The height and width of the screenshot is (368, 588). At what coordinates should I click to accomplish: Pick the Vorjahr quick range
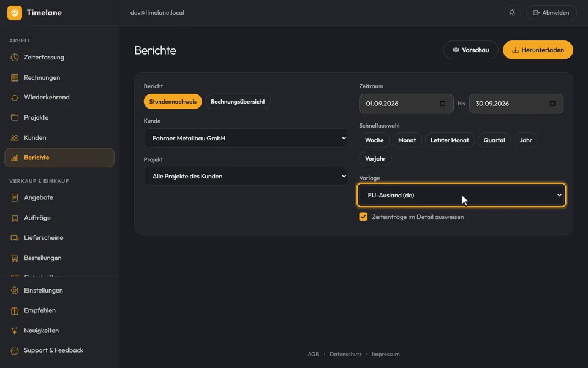click(375, 159)
